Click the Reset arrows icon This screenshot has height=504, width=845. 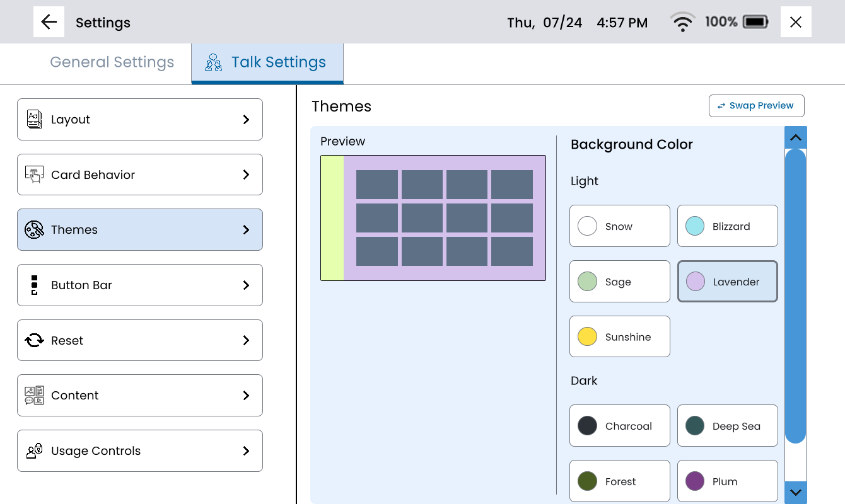pyautogui.click(x=34, y=340)
